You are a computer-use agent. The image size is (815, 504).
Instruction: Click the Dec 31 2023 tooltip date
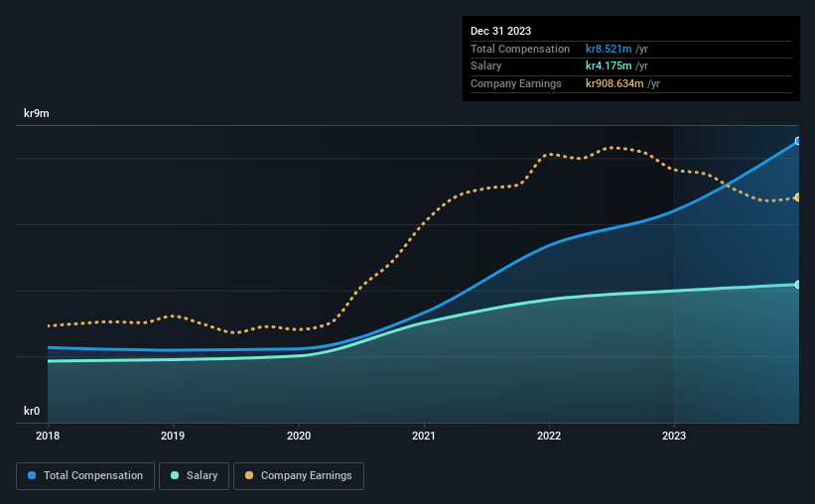click(x=500, y=31)
